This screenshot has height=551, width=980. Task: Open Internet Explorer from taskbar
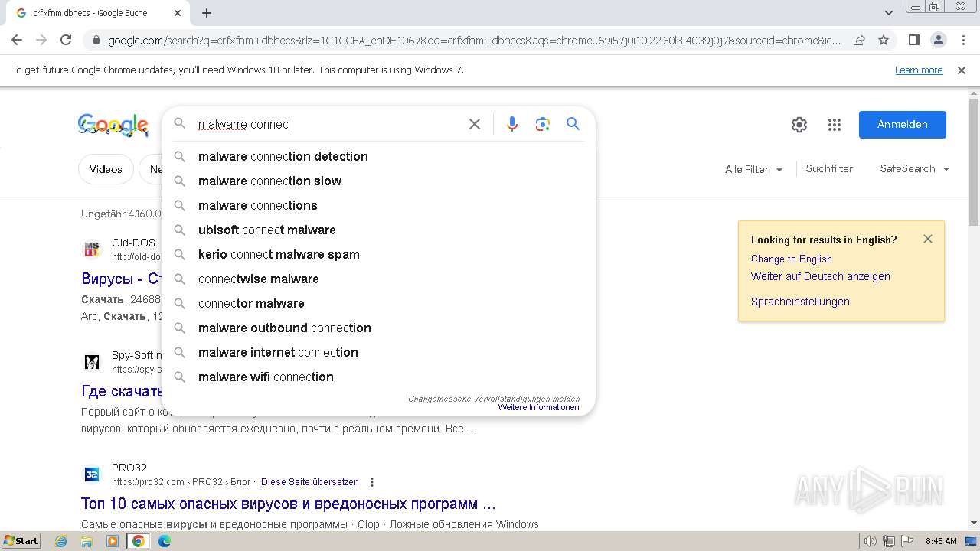61,541
